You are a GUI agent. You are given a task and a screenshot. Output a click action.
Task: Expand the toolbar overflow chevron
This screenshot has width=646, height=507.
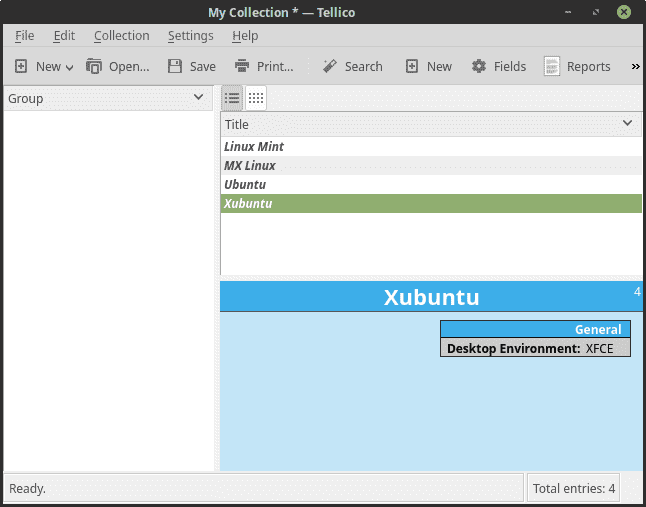[x=635, y=67]
